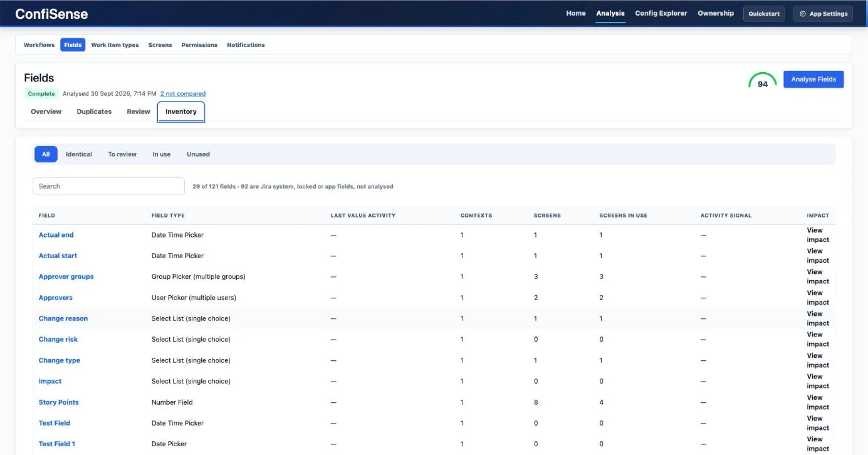Image resolution: width=868 pixels, height=455 pixels.
Task: View impact for Actual end row
Action: (x=818, y=235)
